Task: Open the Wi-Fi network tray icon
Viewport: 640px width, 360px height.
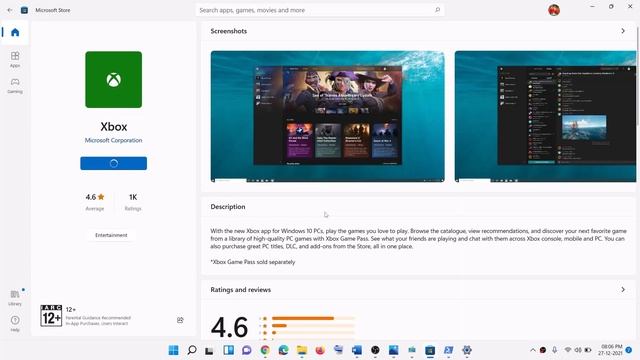Action: 568,350
